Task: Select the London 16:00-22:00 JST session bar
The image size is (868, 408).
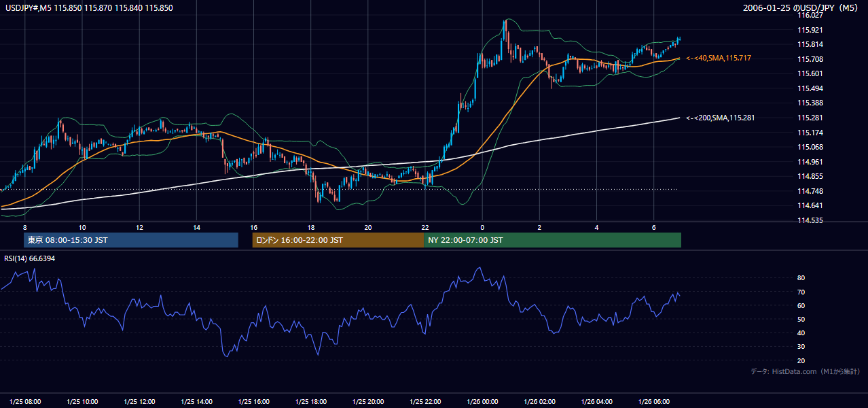Action: click(338, 240)
